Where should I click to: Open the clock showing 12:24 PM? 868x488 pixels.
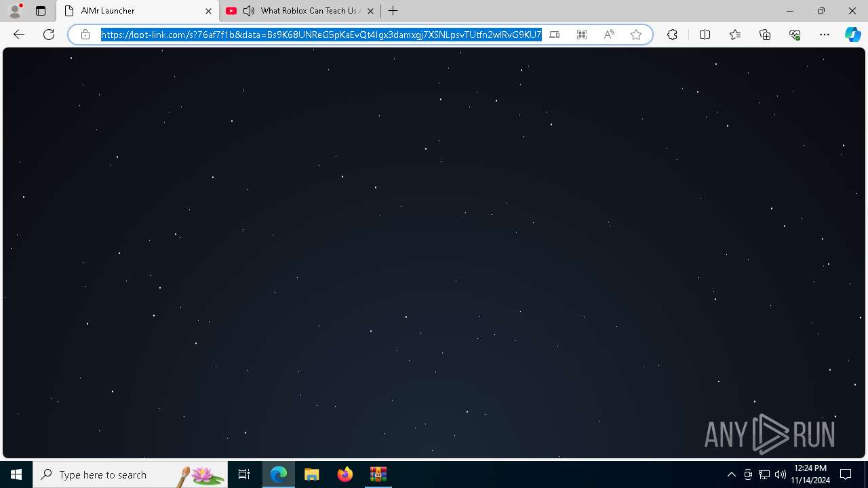point(810,474)
